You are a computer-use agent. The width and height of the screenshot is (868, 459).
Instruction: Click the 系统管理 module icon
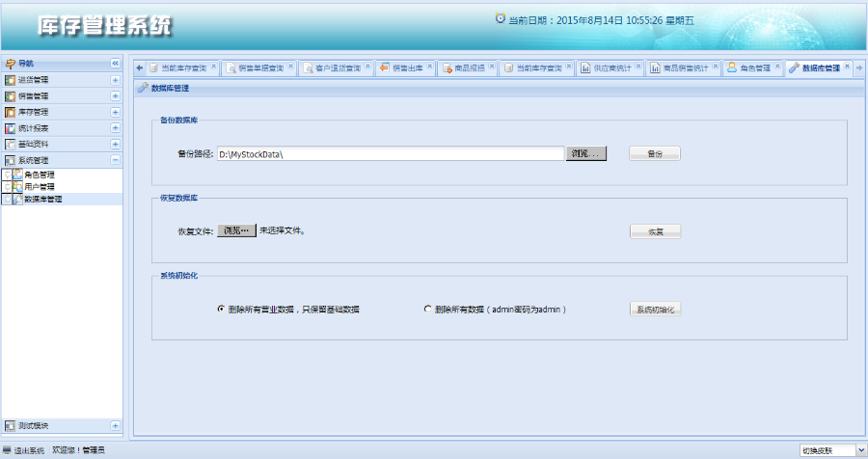(x=10, y=160)
